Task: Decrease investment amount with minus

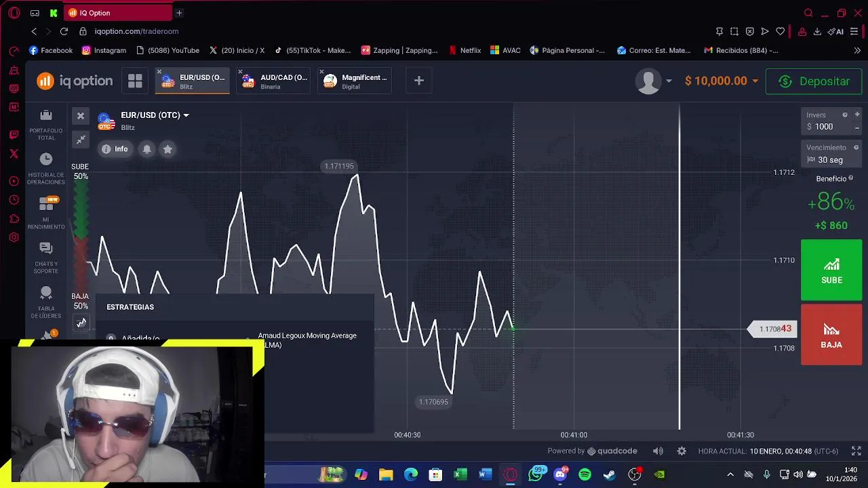Action: click(x=857, y=127)
